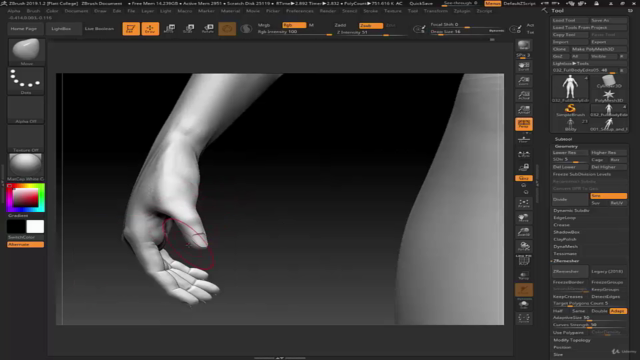
Task: Click the Rotate view icon in right shelf
Action: click(x=524, y=247)
